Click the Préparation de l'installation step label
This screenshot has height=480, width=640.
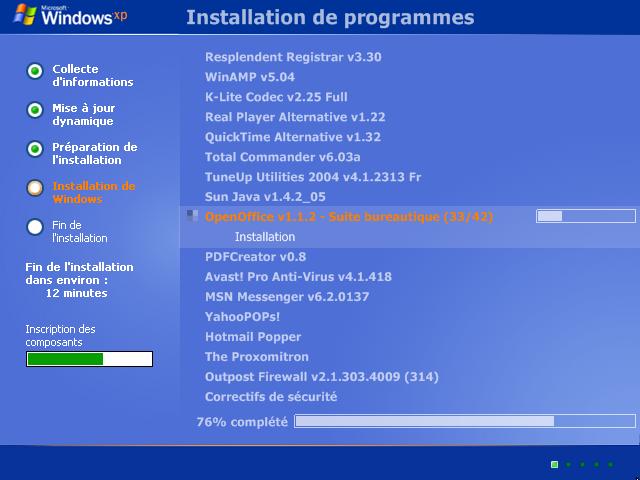point(95,153)
